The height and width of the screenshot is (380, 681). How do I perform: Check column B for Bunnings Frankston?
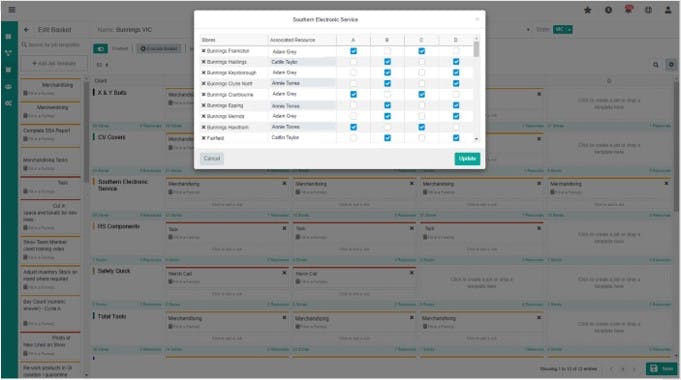tap(387, 51)
